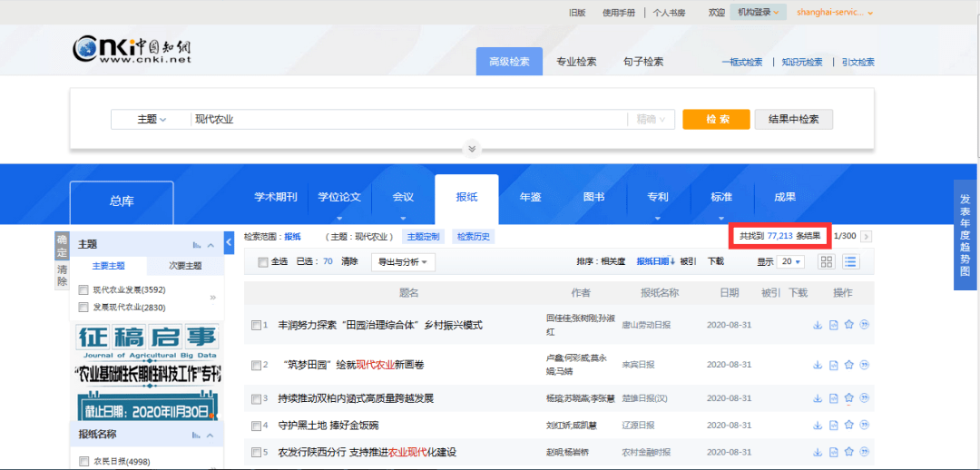Click the 结果中检索 button
Screen dimensions: 980x470
793,119
